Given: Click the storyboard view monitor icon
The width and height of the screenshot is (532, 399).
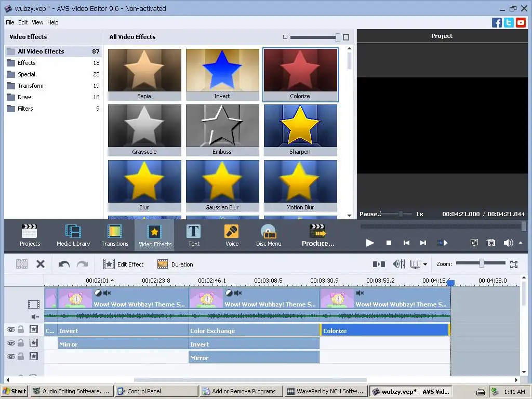Looking at the screenshot, I should pos(415,264).
